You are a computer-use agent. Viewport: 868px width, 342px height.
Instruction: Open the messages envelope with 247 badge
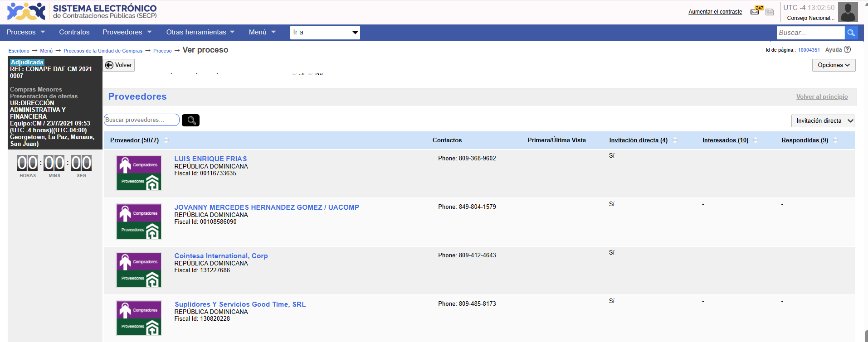point(755,12)
